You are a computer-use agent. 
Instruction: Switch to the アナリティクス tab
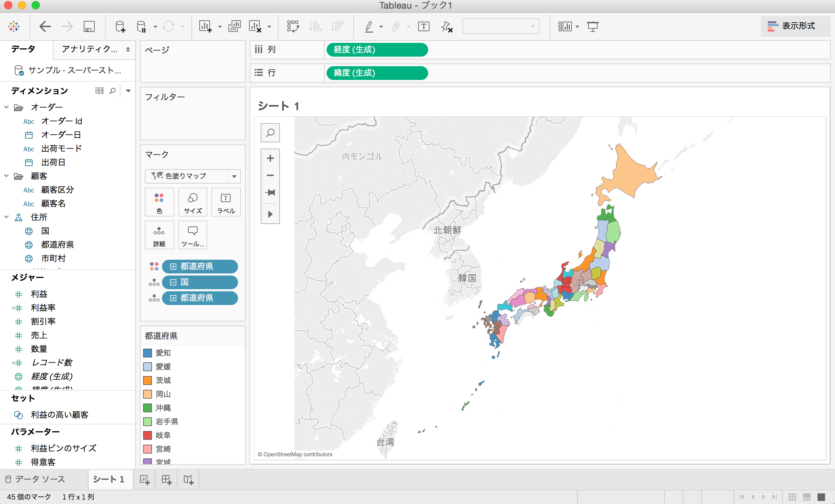[x=90, y=49]
